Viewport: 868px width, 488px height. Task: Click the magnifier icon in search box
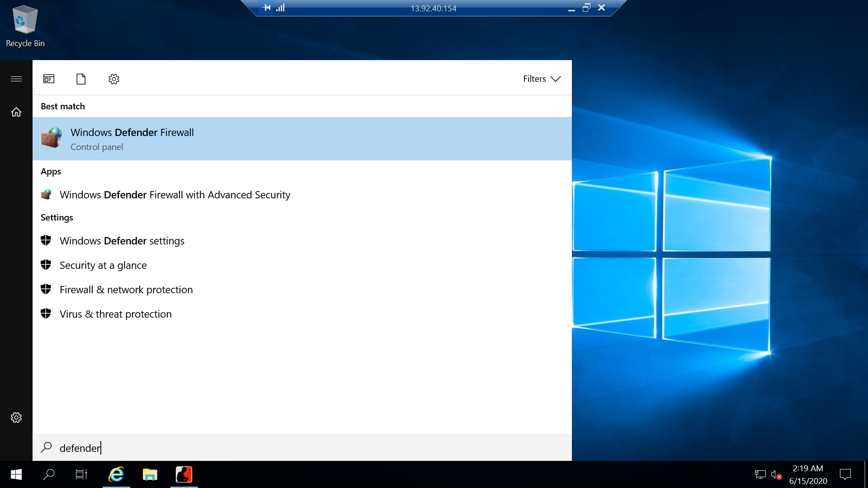(x=46, y=447)
